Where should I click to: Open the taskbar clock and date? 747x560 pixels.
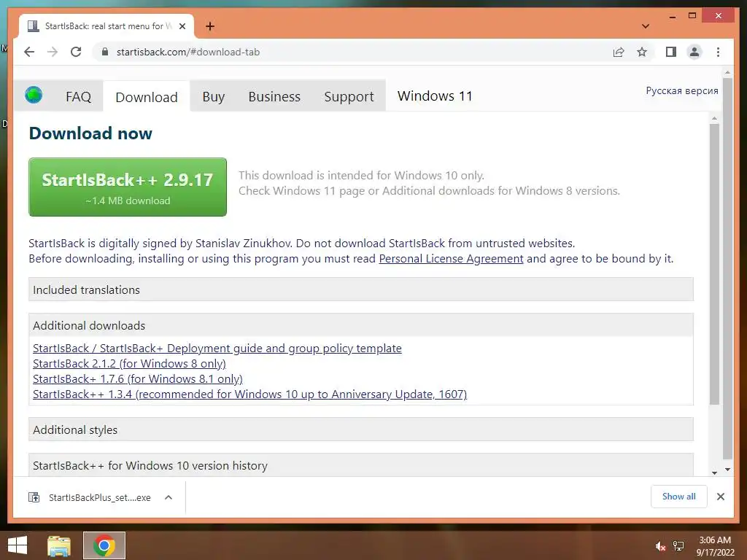point(715,546)
